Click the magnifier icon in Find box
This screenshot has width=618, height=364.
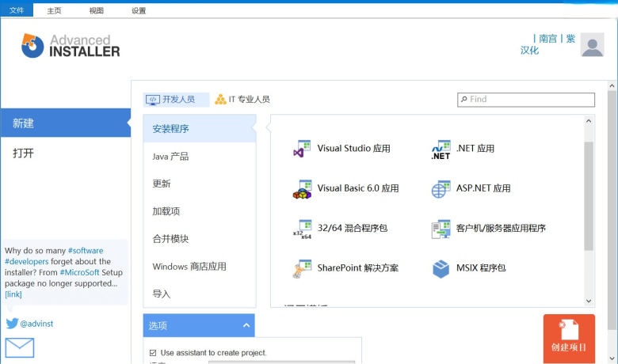(x=463, y=99)
